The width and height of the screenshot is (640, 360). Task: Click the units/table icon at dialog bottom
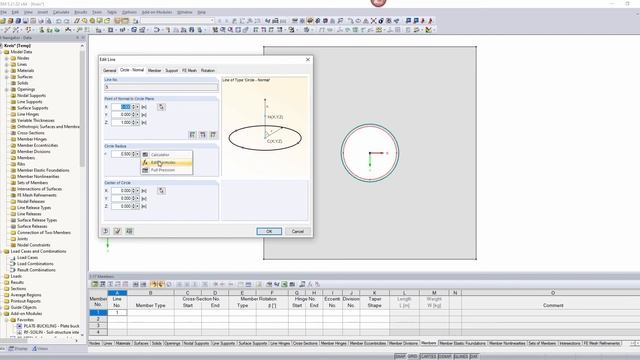[129, 231]
